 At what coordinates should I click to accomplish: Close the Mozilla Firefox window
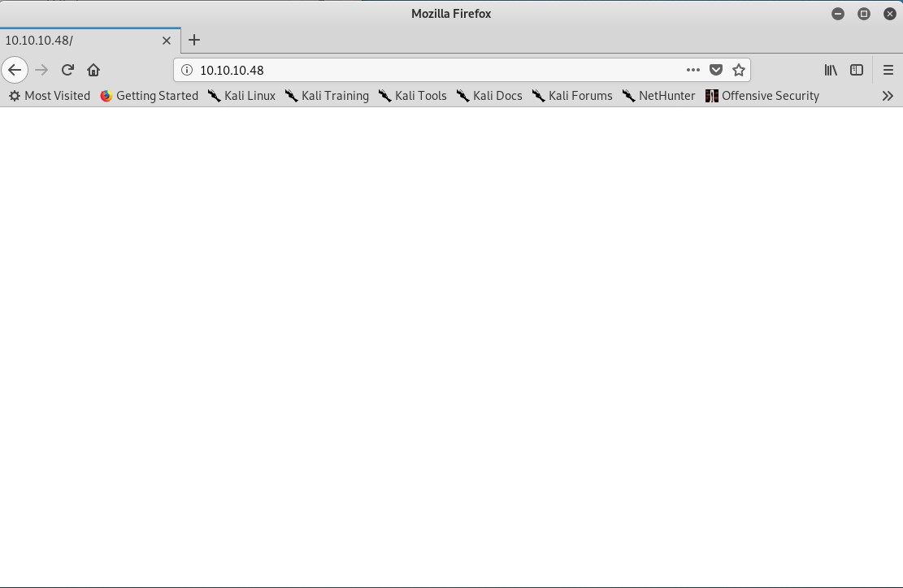(x=890, y=14)
